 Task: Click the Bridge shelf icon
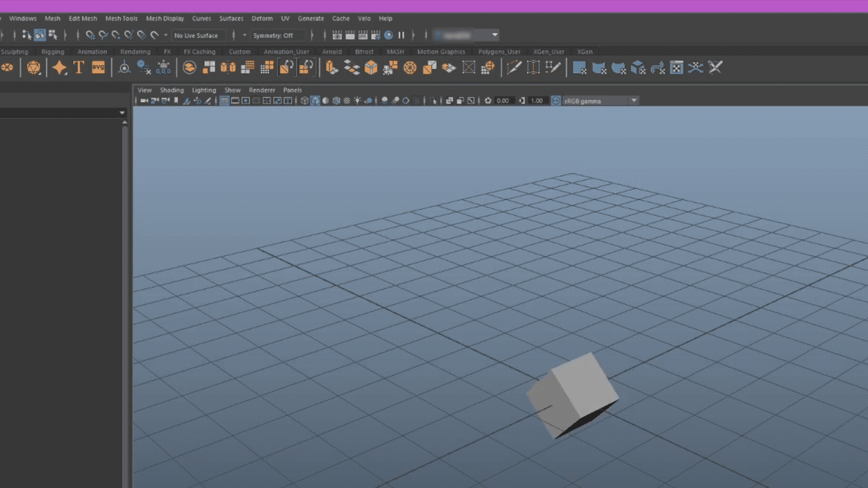pyautogui.click(x=351, y=67)
